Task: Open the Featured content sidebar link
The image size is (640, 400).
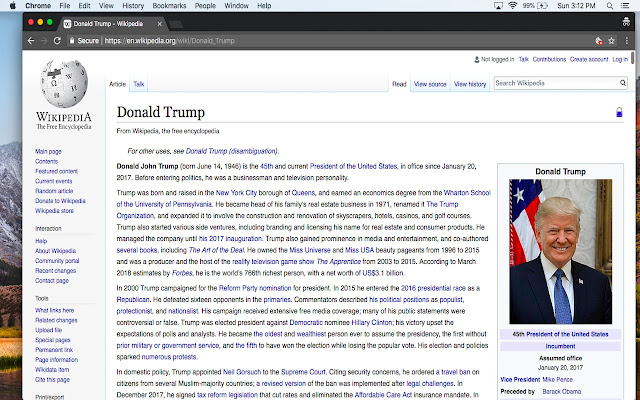Action: [56, 171]
